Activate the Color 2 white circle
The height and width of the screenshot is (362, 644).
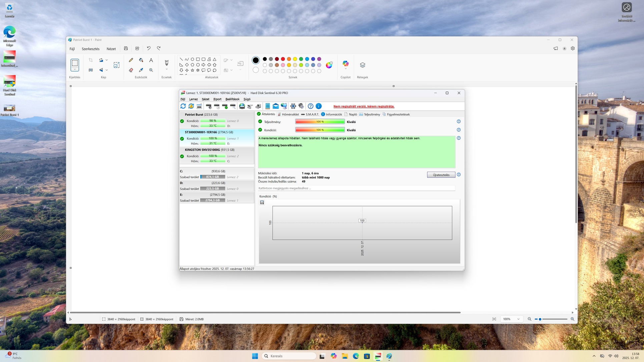pos(255,70)
